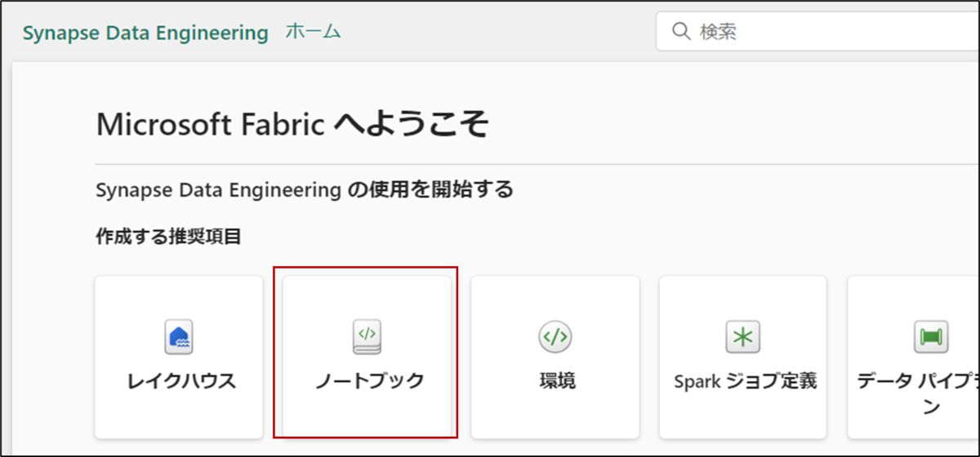Viewport: 980px width, 457px height.
Task: Click the Data pipeline green icon
Action: tap(930, 337)
